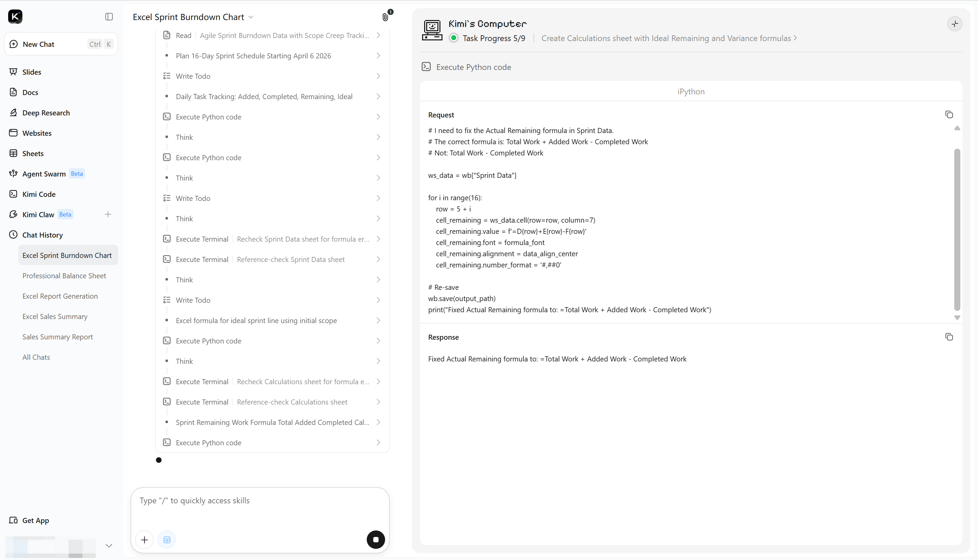
Task: Copy the Request code block
Action: pyautogui.click(x=949, y=115)
